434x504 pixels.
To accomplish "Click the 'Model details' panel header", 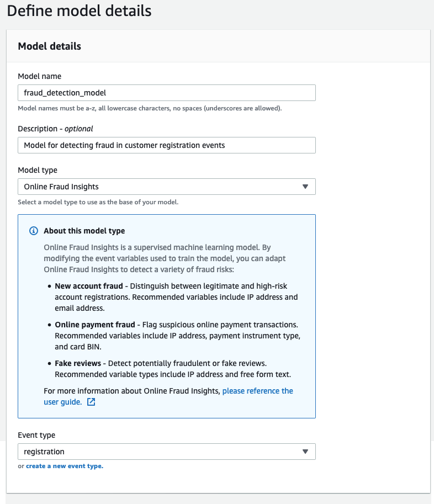I will 50,46.
